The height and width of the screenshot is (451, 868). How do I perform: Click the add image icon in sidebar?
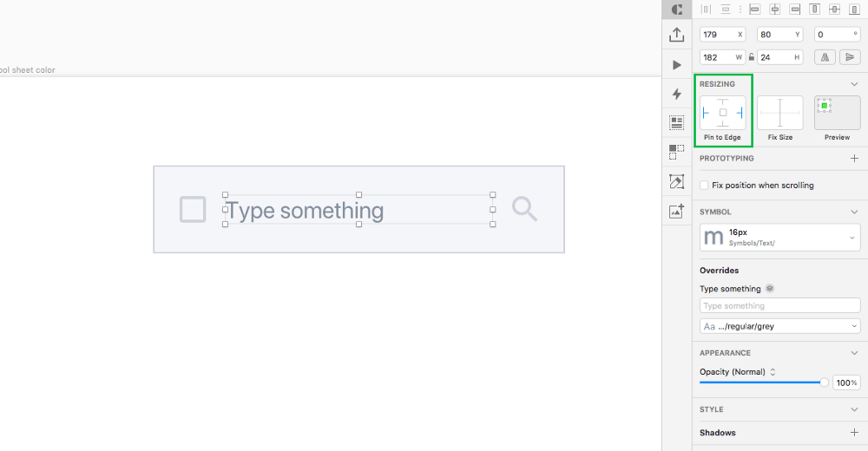tap(676, 211)
